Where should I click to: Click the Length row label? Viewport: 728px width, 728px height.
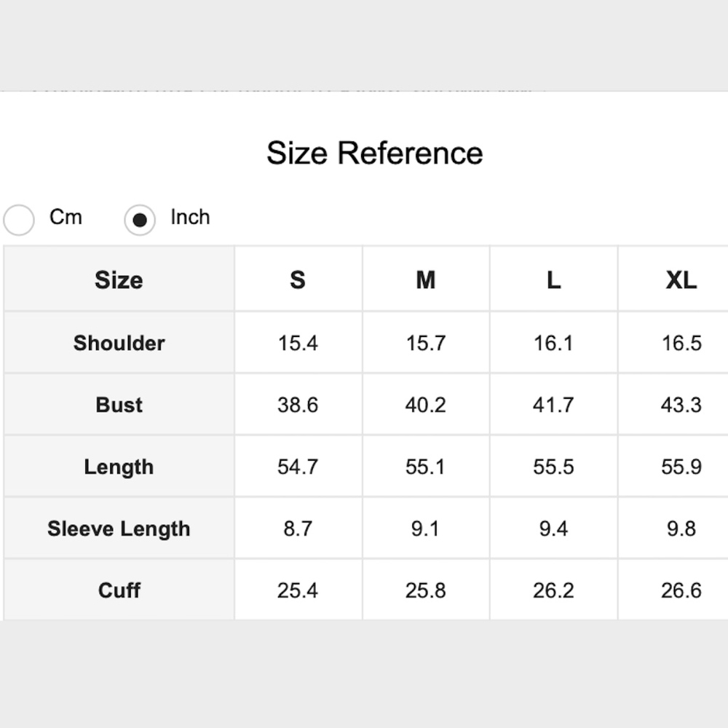point(119,467)
